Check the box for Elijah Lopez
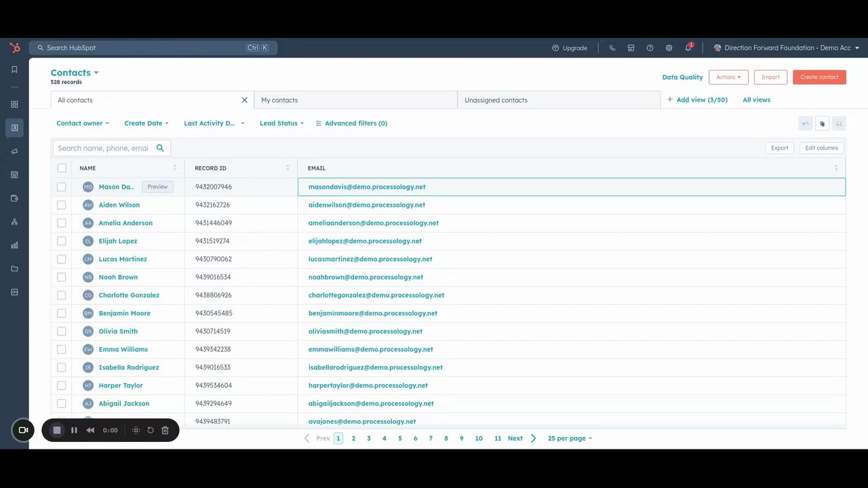 pyautogui.click(x=62, y=241)
